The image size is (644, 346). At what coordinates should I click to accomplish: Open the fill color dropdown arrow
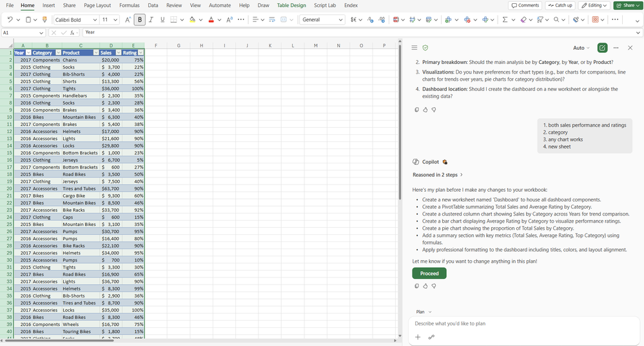(x=200, y=20)
